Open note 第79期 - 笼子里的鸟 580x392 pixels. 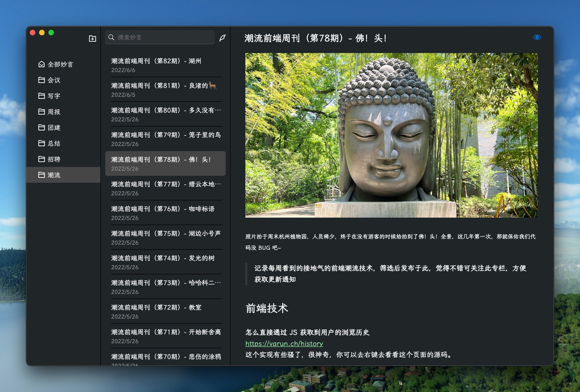pyautogui.click(x=165, y=139)
